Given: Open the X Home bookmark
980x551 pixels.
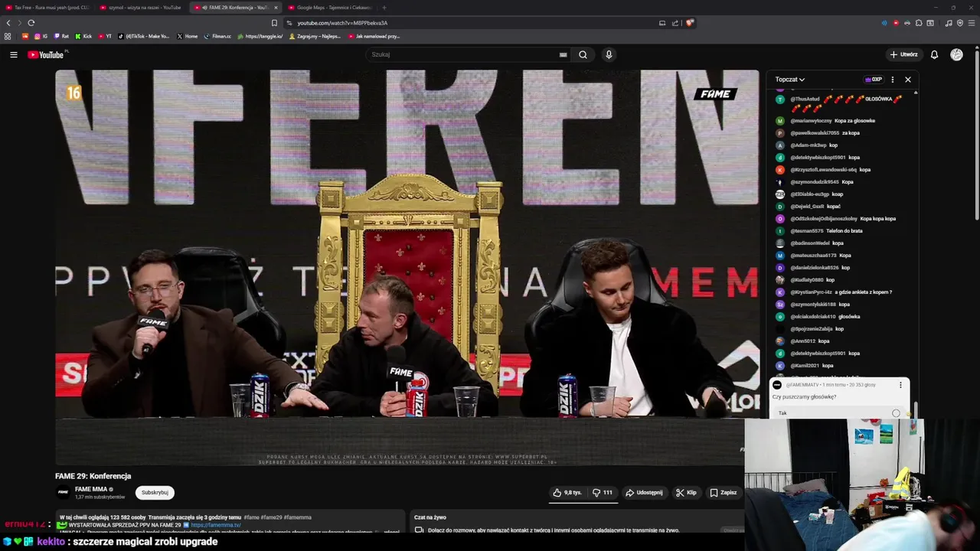Looking at the screenshot, I should pos(187,36).
